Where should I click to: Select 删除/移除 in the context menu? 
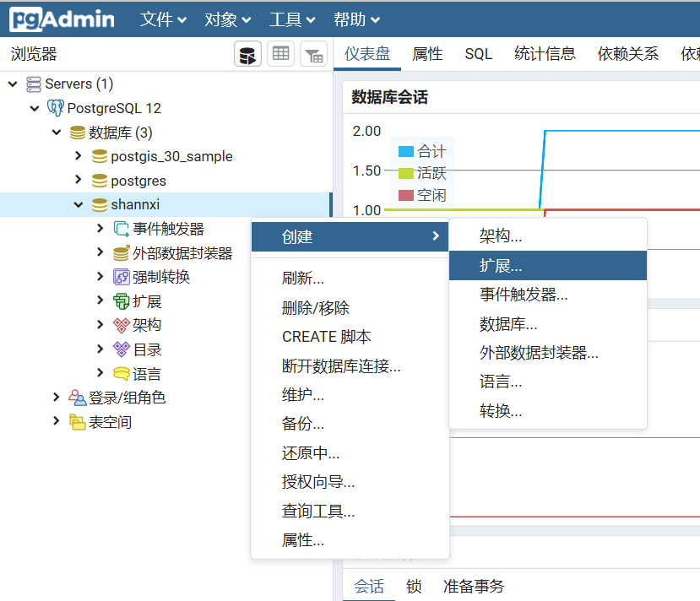(x=350, y=308)
